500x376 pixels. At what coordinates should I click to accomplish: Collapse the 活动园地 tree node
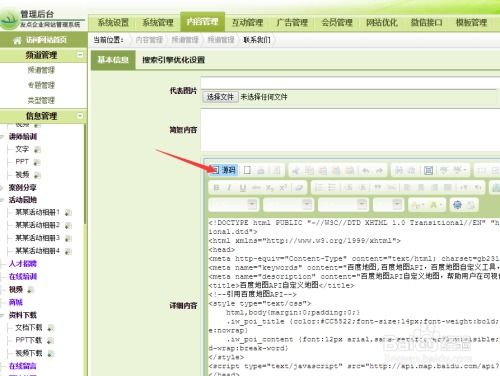point(2,200)
